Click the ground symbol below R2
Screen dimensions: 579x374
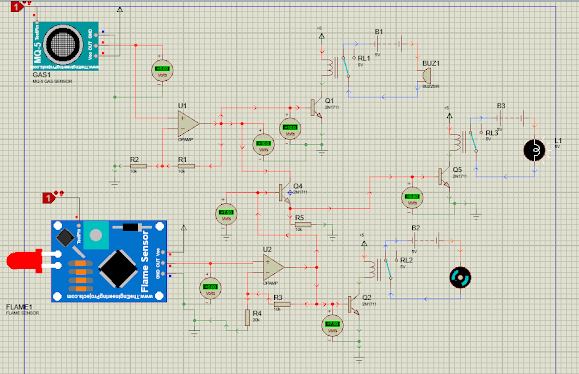[115, 184]
